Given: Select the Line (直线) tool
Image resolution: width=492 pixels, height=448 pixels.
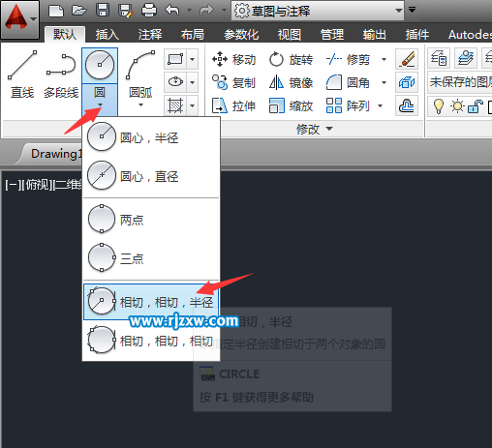Looking at the screenshot, I should [22, 75].
